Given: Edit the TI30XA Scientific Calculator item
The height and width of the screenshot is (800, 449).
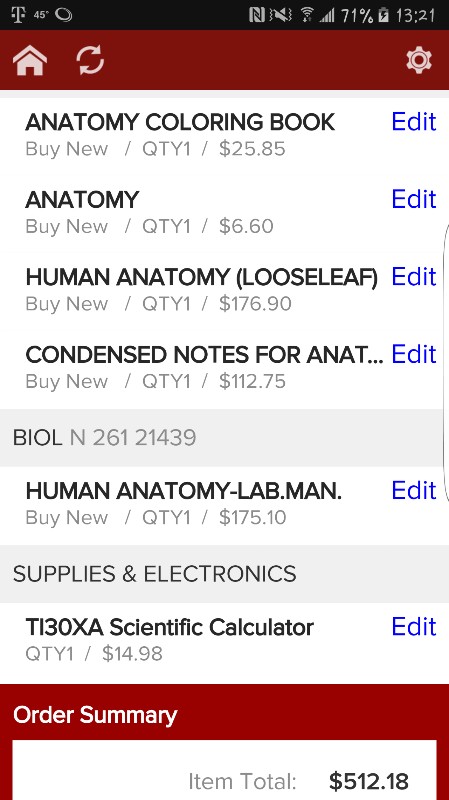Looking at the screenshot, I should (x=414, y=627).
